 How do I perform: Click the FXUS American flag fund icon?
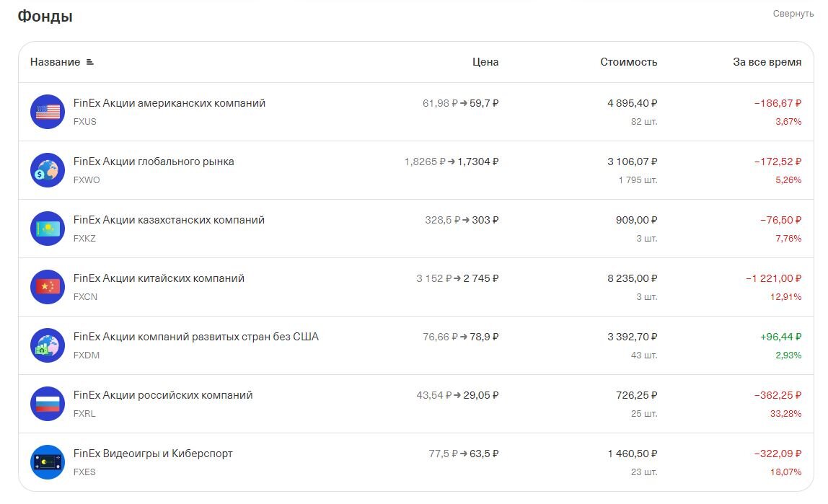point(48,112)
